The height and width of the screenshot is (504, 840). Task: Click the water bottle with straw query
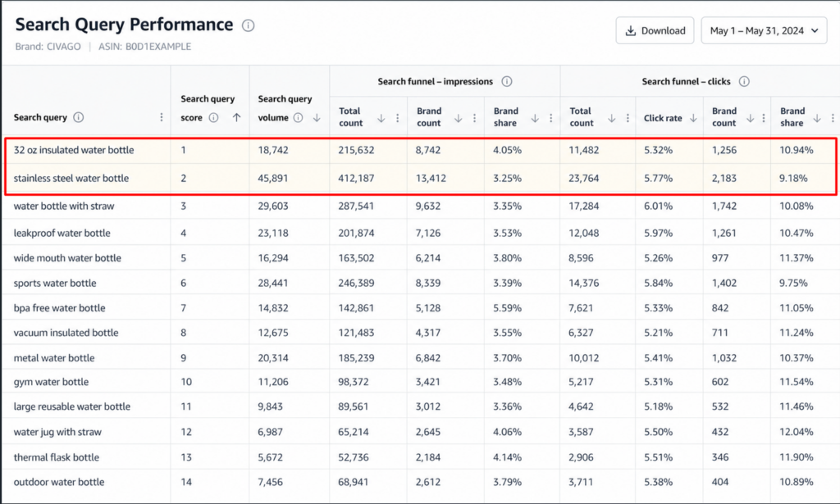tap(64, 206)
